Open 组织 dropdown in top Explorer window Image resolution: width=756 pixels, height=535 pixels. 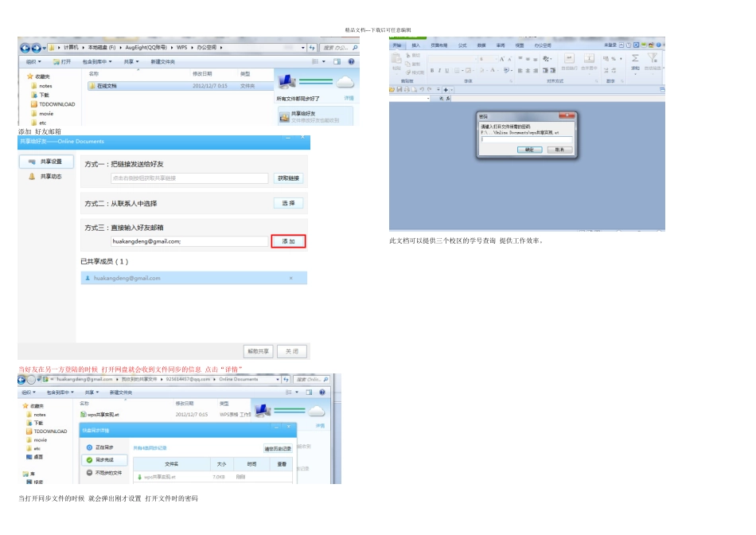[33, 62]
